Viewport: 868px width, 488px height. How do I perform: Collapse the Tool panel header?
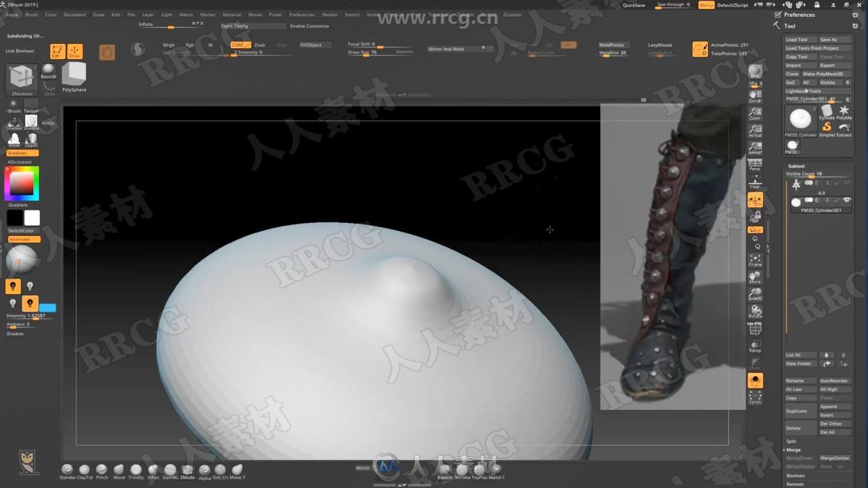pos(789,26)
